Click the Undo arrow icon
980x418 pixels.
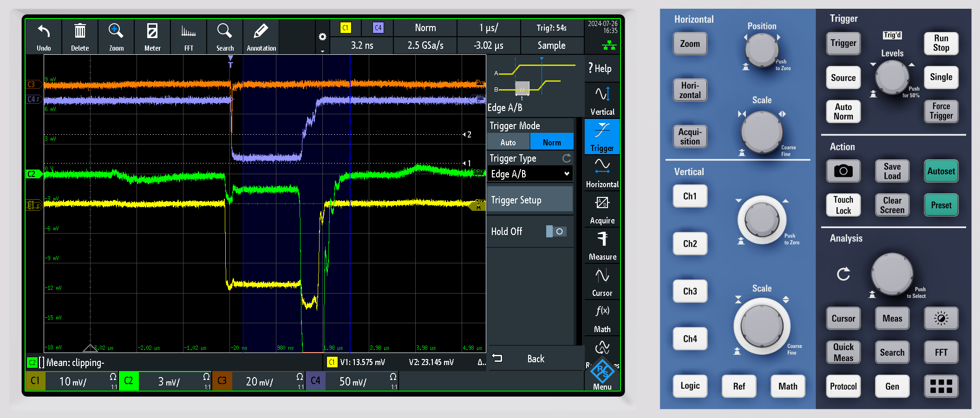pos(44,37)
